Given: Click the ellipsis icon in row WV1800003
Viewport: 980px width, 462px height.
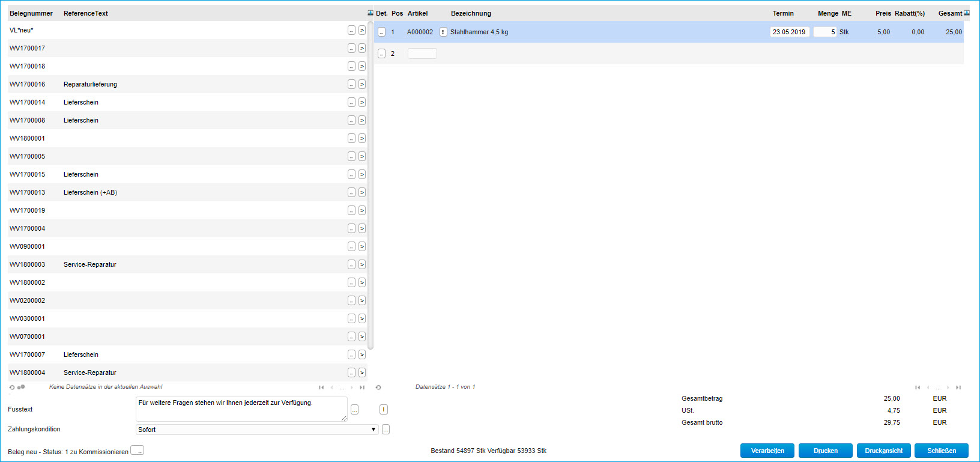Looking at the screenshot, I should tap(351, 264).
